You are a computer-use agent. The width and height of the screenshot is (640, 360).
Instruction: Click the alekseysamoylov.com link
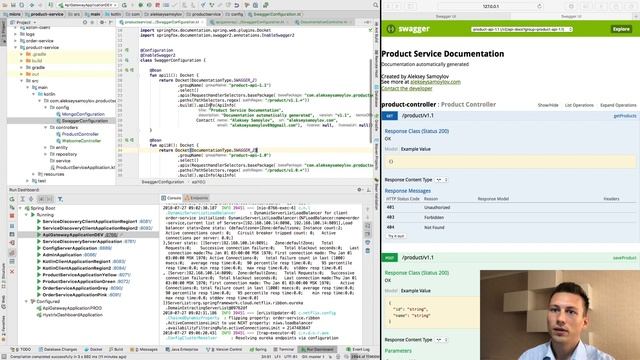click(435, 82)
